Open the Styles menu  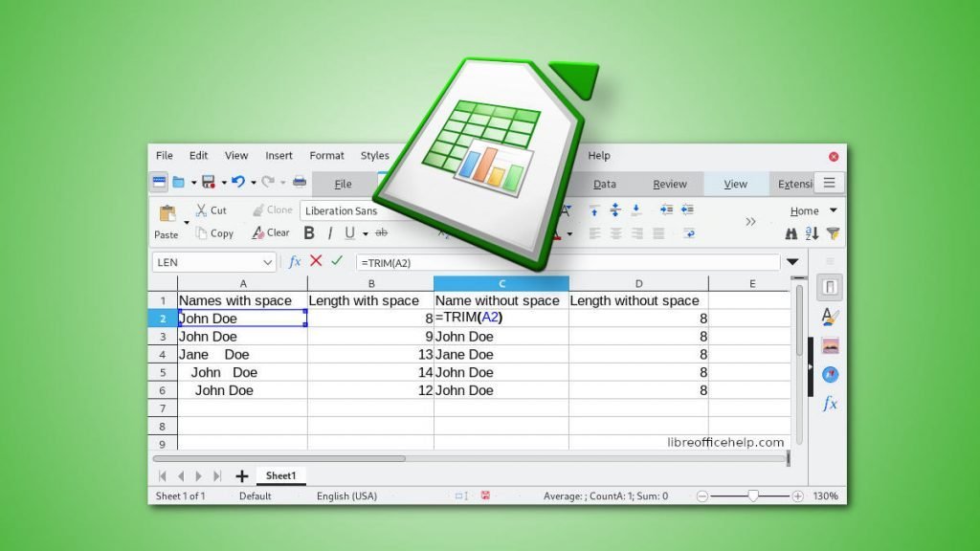coord(374,156)
